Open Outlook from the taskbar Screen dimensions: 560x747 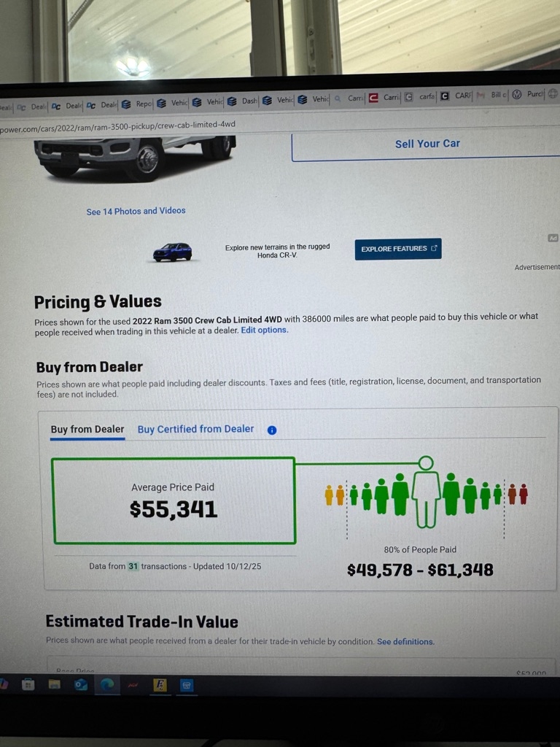(80, 684)
